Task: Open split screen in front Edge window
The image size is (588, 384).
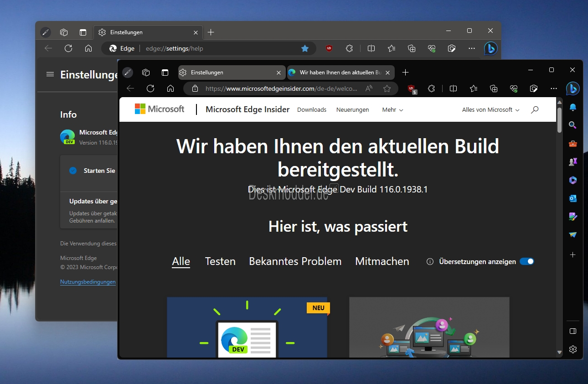Action: tap(453, 88)
